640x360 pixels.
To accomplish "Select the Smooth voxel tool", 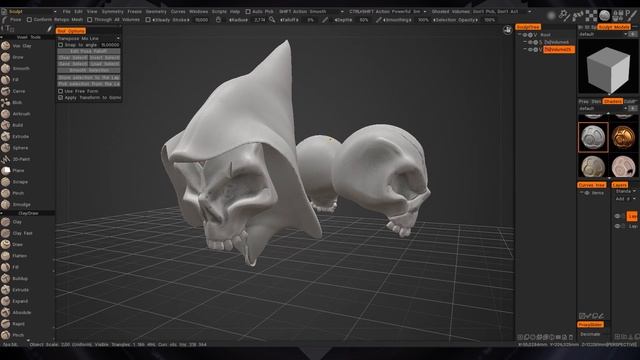I will 16,69.
